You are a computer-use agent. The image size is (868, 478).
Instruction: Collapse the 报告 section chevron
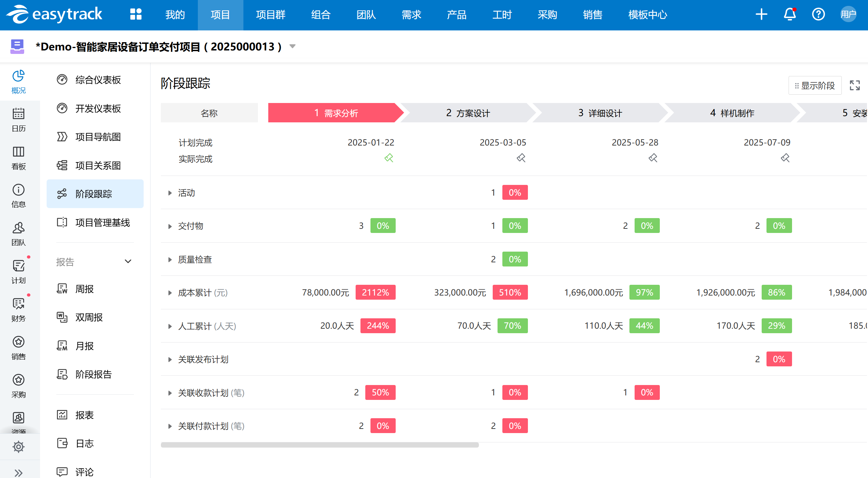(x=128, y=262)
